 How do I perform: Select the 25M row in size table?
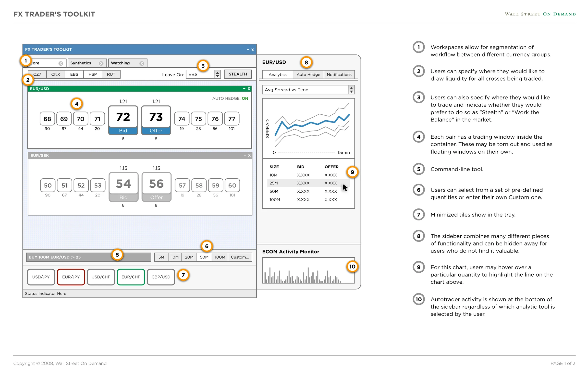308,183
